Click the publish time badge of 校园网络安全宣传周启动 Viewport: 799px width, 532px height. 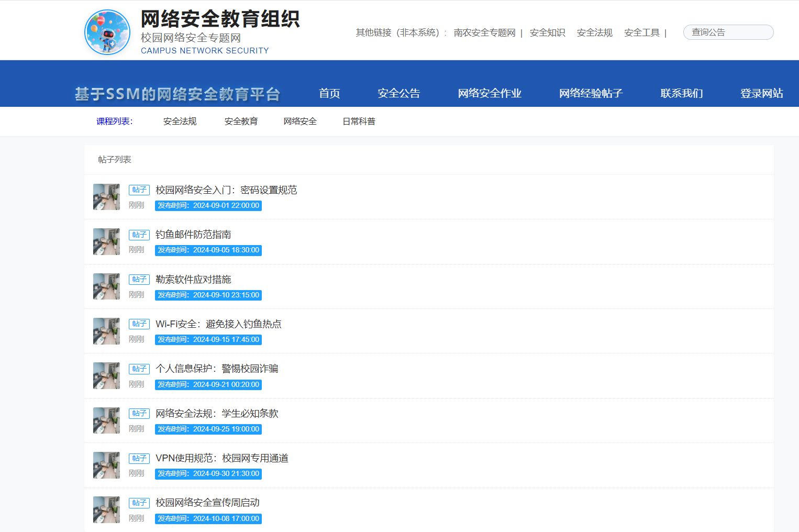pos(208,518)
